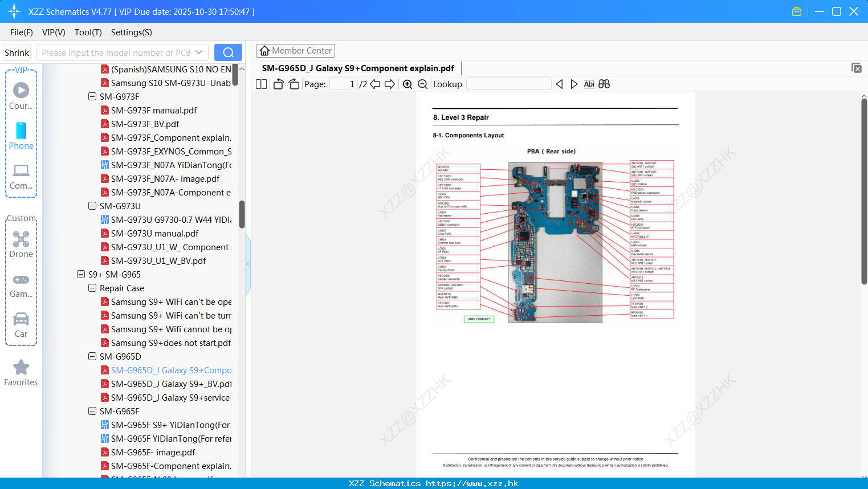
Task: Click the page number field
Action: coord(343,84)
